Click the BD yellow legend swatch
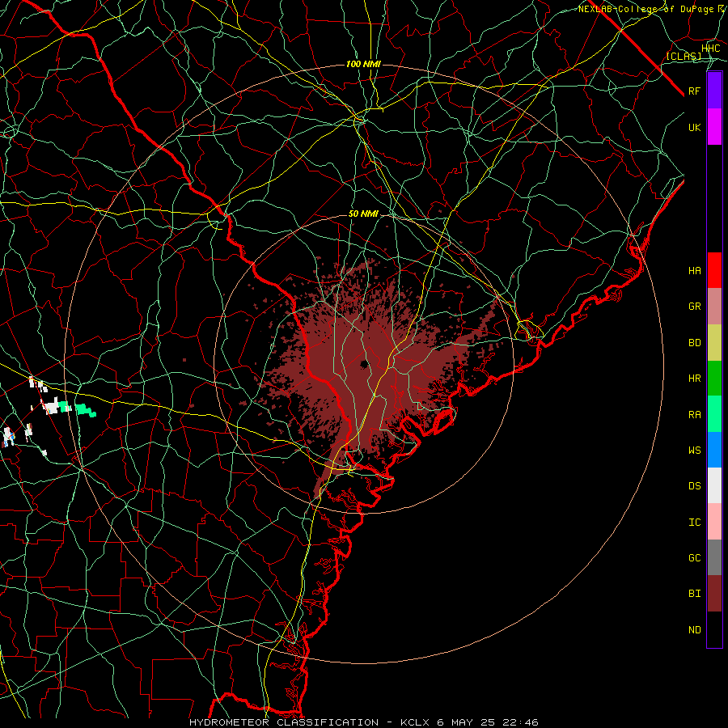Image resolution: width=728 pixels, height=728 pixels. [x=714, y=342]
